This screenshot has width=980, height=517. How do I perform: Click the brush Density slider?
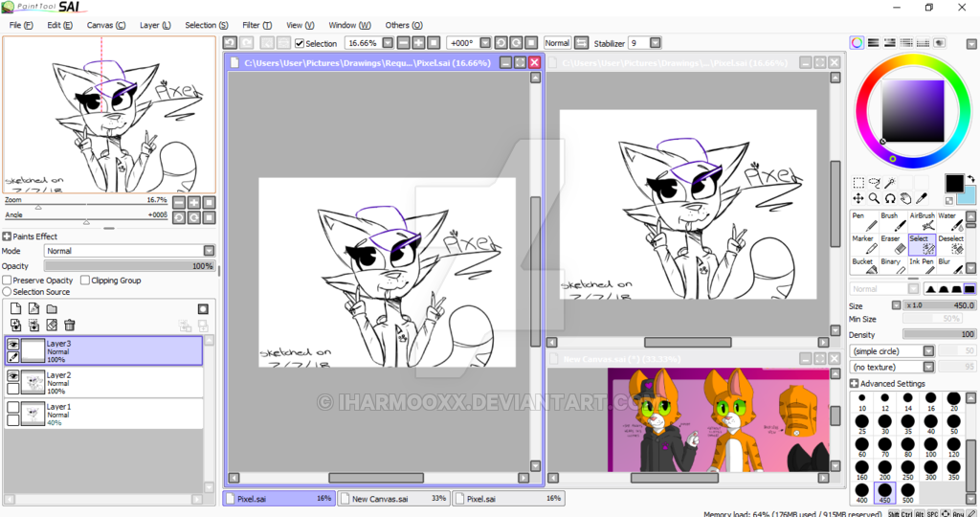tap(940, 334)
